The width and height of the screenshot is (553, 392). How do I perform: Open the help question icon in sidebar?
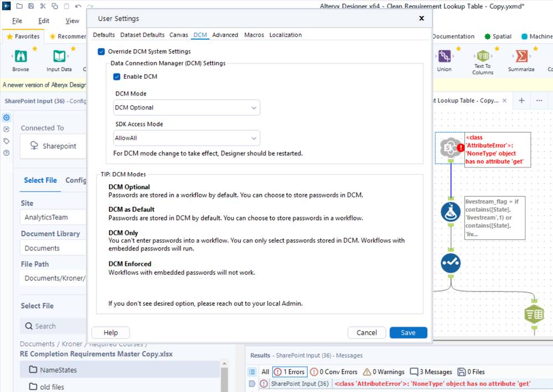click(x=6, y=153)
